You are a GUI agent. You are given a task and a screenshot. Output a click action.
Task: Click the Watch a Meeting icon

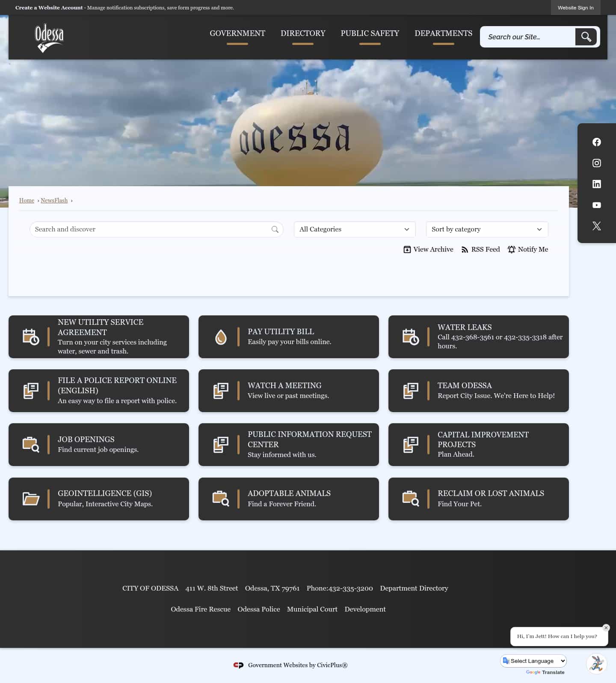coord(221,391)
